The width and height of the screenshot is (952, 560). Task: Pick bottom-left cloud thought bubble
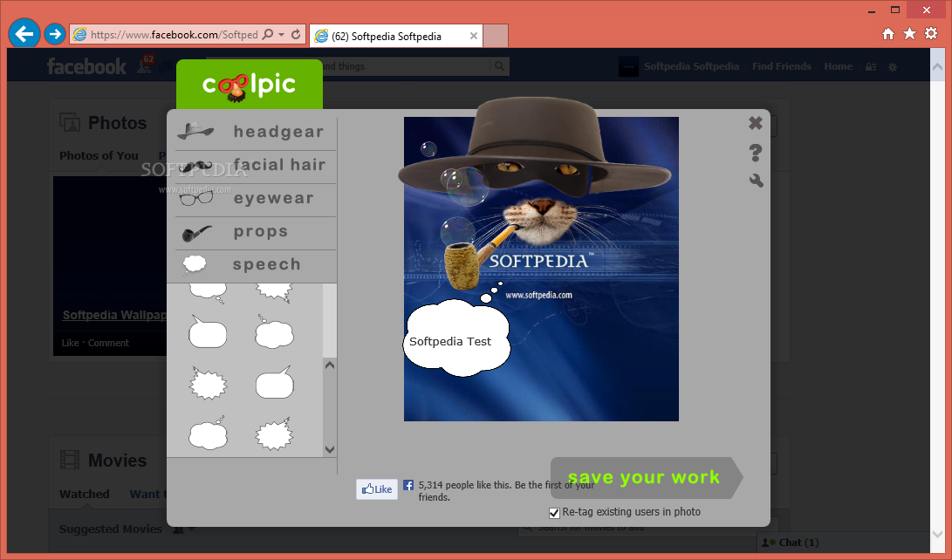pos(209,434)
